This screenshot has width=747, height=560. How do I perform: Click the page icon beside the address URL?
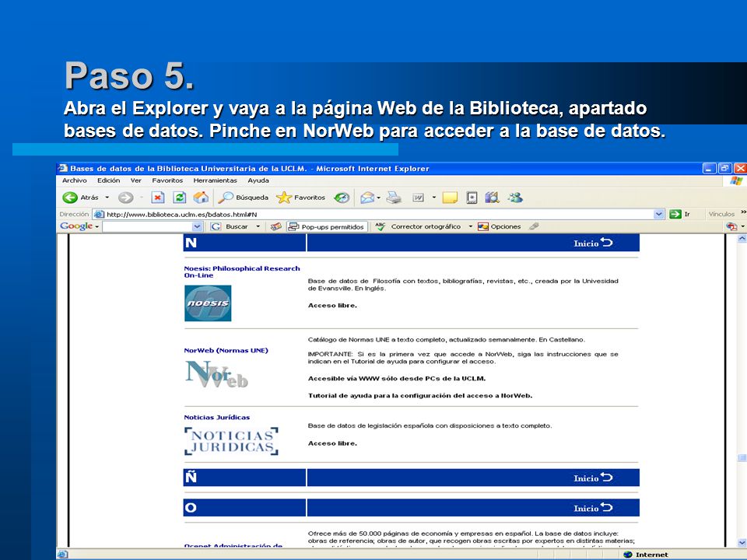pos(99,215)
